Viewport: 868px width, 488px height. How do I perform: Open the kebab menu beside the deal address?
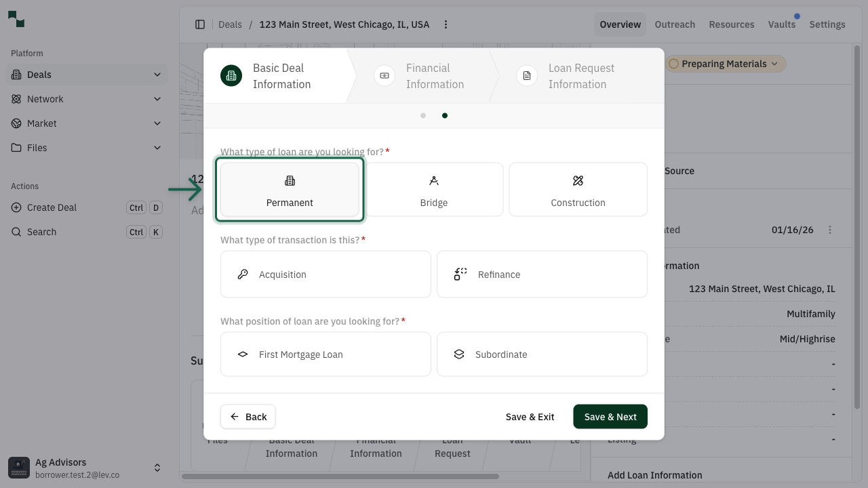[446, 24]
